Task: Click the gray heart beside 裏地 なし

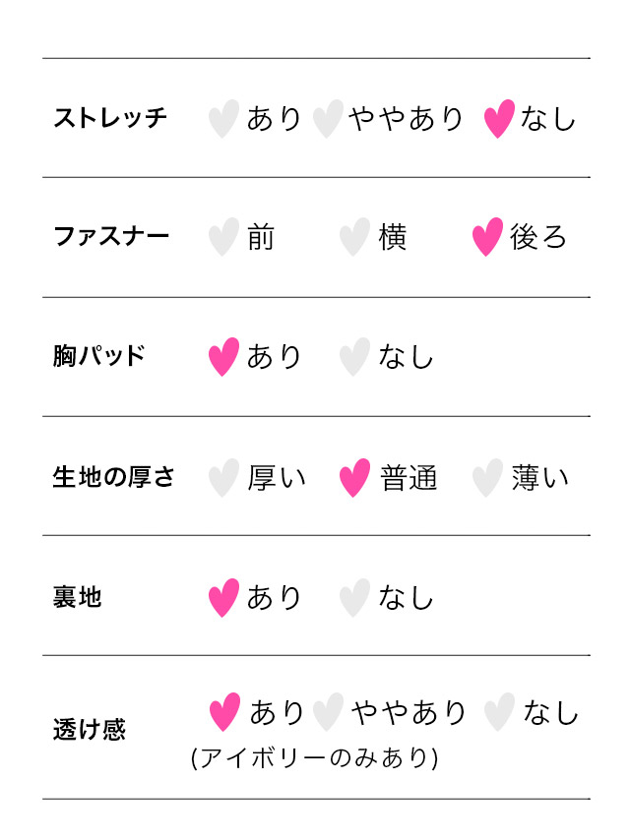Action: click(354, 598)
